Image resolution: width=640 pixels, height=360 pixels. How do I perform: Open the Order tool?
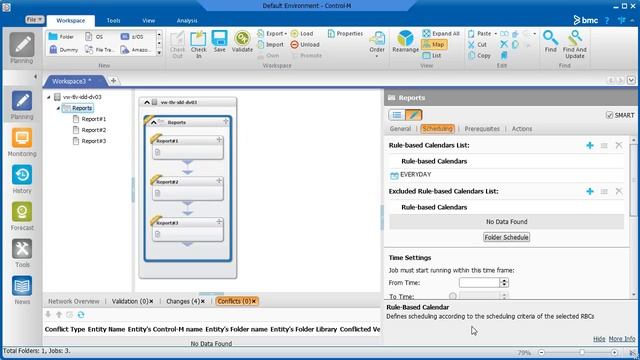[377, 43]
